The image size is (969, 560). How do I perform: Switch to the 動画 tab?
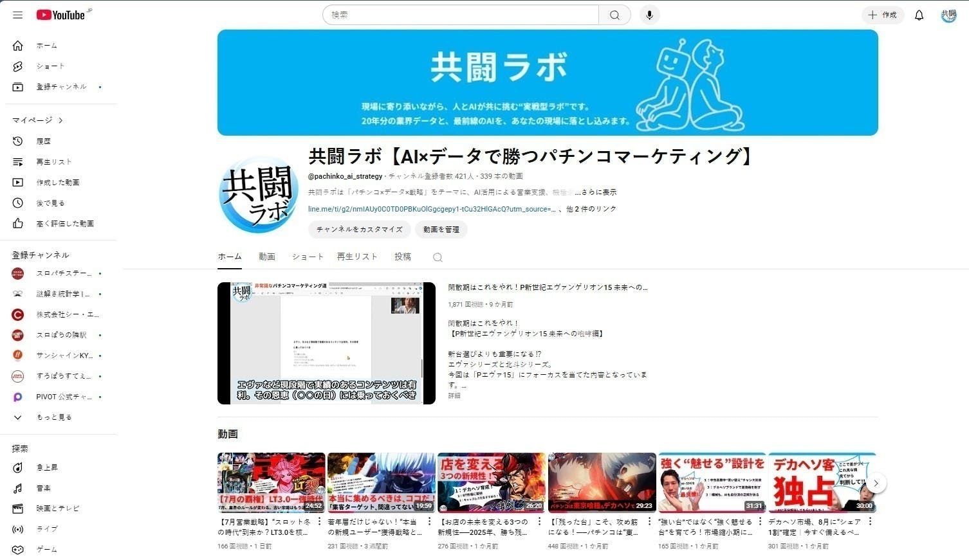click(266, 256)
